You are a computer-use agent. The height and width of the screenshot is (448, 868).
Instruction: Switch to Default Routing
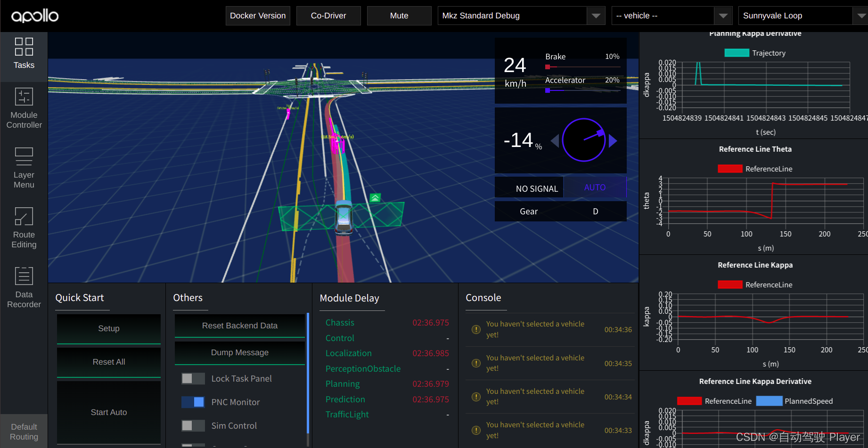(24, 431)
